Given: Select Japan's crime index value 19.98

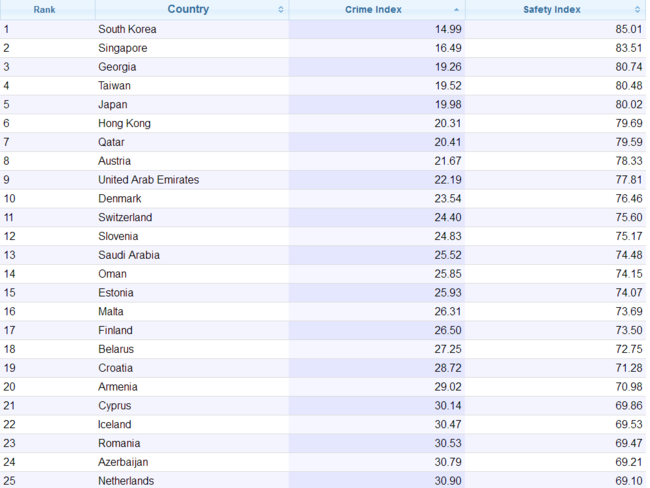Looking at the screenshot, I should tap(447, 105).
